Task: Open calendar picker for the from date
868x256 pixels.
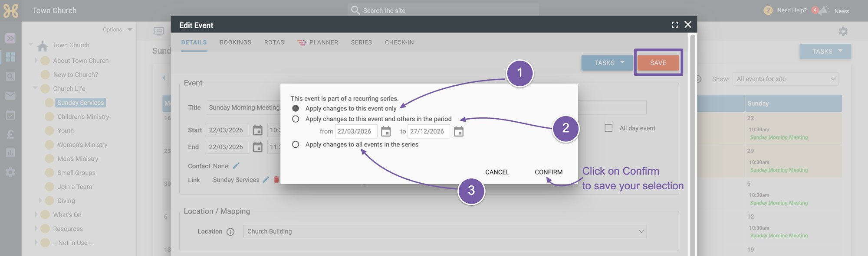Action: tap(386, 131)
